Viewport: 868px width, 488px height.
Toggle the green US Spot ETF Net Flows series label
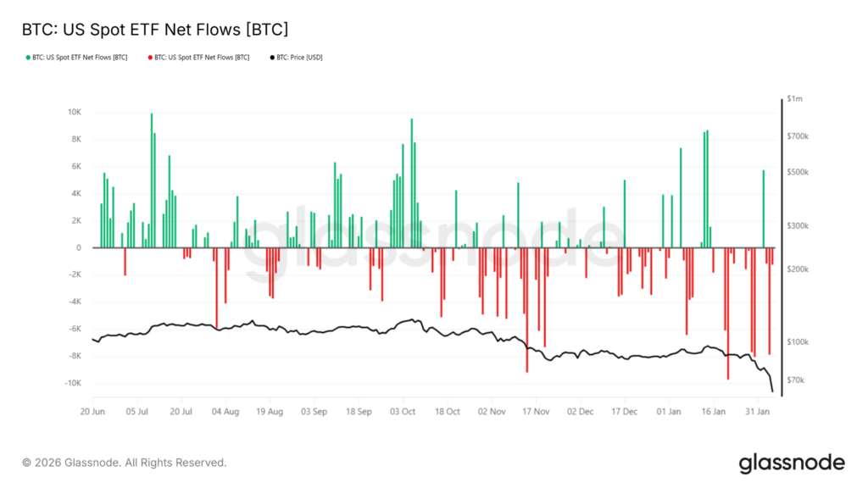point(80,58)
